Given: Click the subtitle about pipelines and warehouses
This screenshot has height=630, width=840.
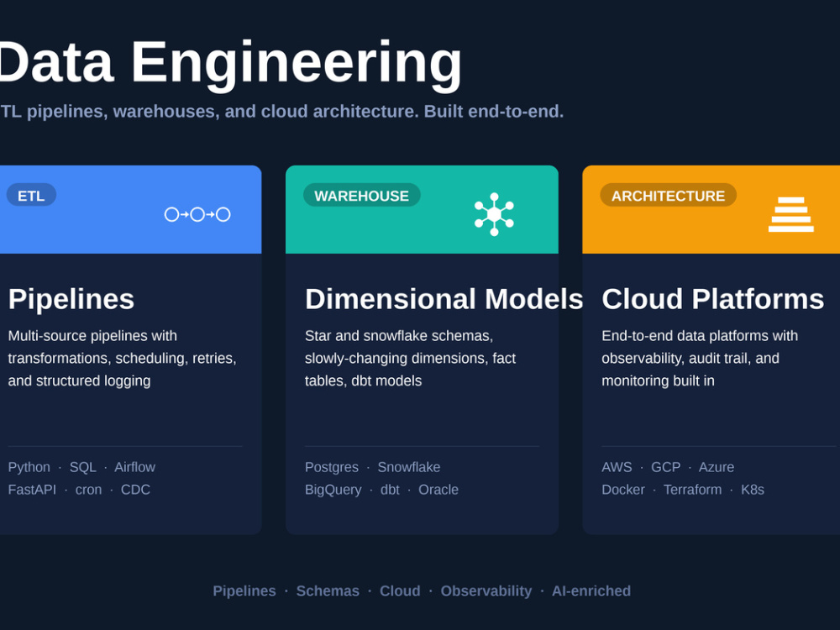Looking at the screenshot, I should pos(281,112).
